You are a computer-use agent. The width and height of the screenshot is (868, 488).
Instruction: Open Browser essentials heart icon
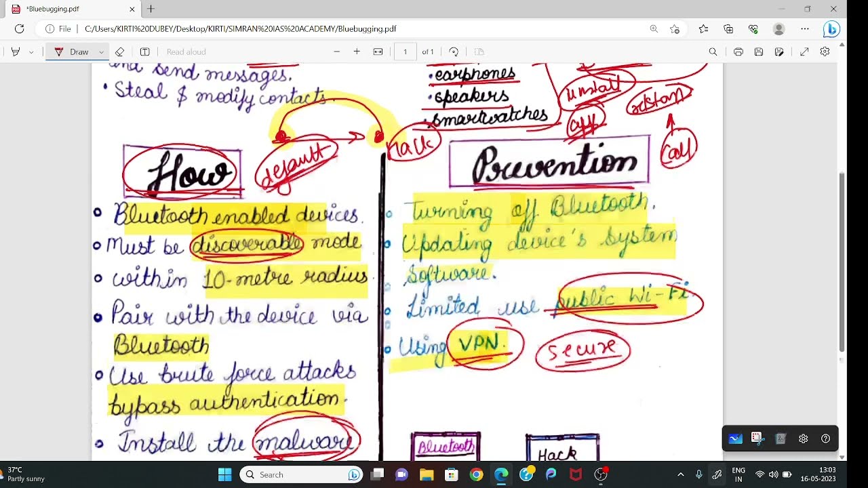click(x=753, y=28)
